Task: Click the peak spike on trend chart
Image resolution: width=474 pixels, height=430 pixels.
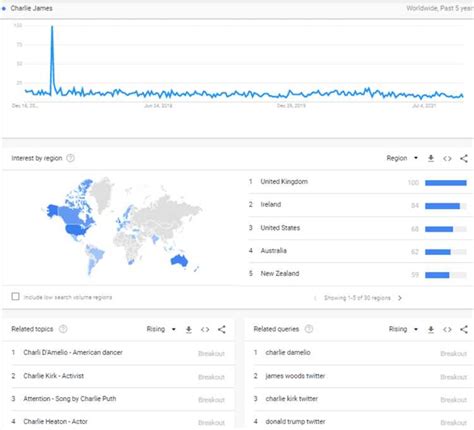Action: (52, 27)
